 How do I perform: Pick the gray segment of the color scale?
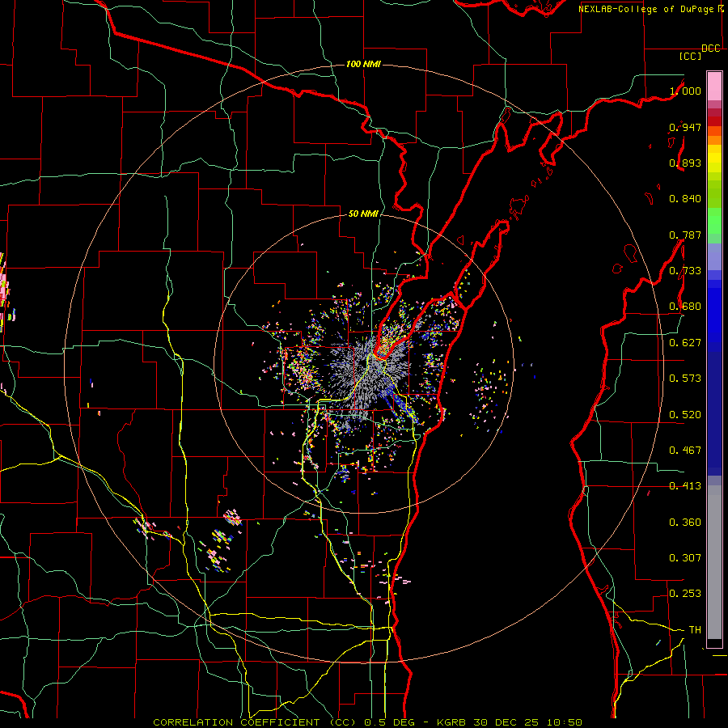[x=714, y=562]
